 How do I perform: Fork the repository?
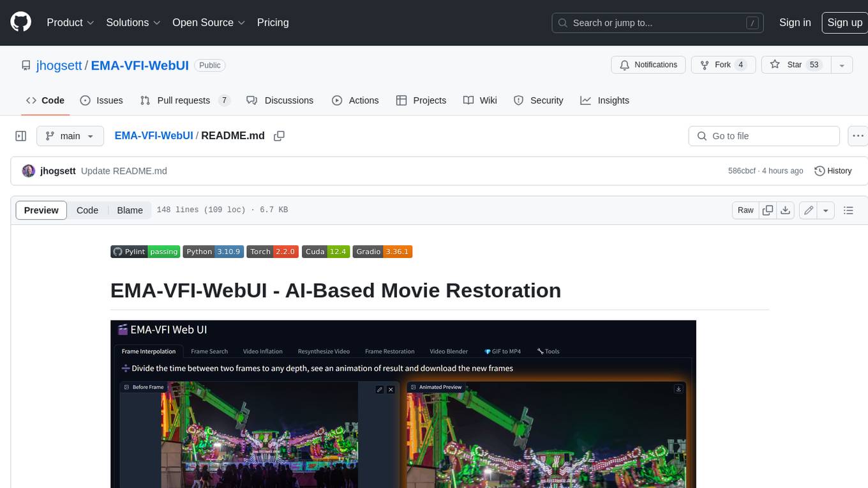coord(723,65)
